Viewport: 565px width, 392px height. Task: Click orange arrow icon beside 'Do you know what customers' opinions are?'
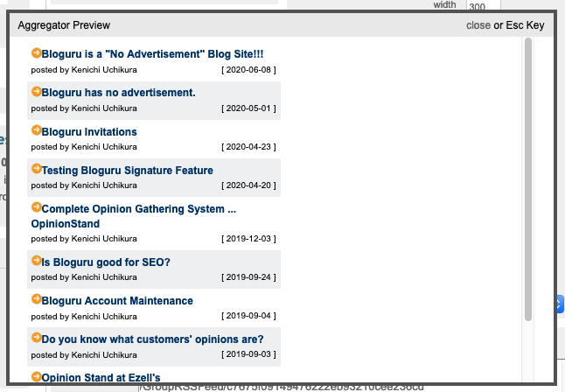point(37,338)
